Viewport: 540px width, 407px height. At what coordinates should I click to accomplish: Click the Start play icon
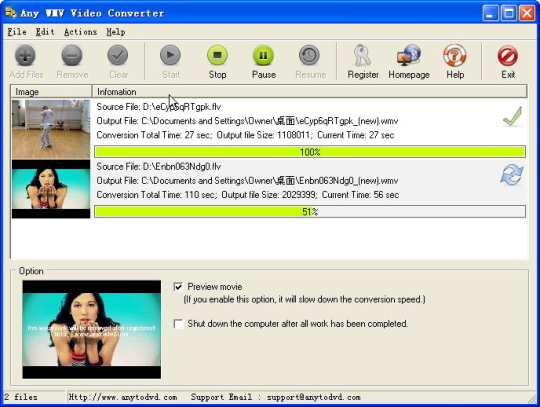pos(170,55)
